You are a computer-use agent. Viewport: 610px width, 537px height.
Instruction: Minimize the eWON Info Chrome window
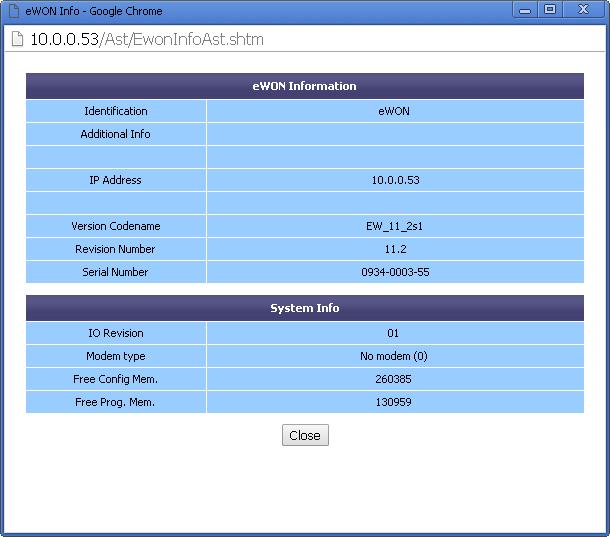pos(525,10)
